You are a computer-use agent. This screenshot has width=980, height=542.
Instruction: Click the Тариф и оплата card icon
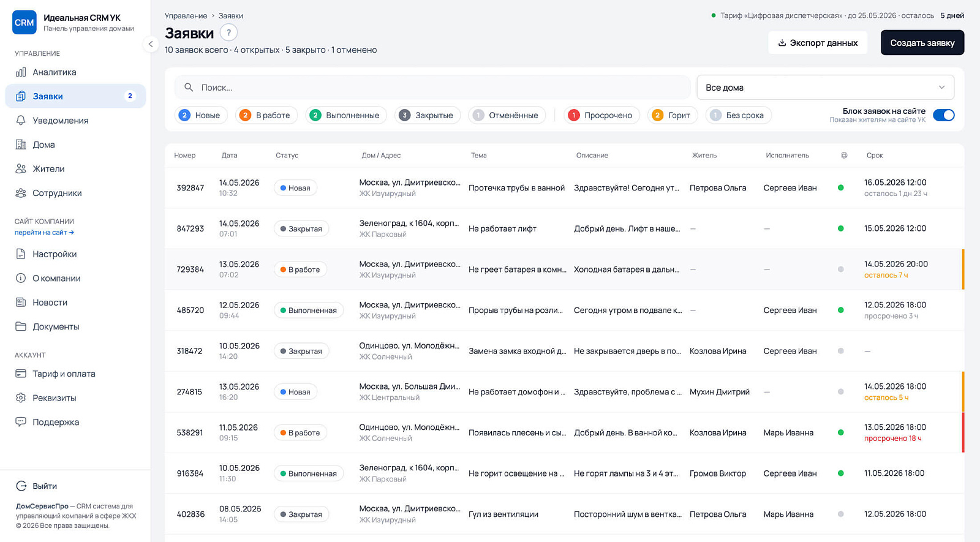[x=21, y=374]
